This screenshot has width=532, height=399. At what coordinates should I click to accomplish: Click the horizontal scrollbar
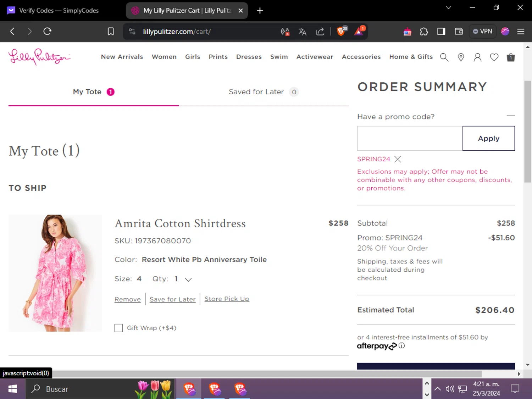(x=267, y=374)
